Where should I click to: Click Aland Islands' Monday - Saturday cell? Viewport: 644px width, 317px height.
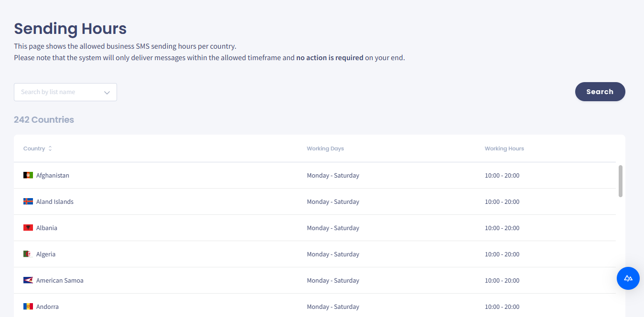[333, 201]
